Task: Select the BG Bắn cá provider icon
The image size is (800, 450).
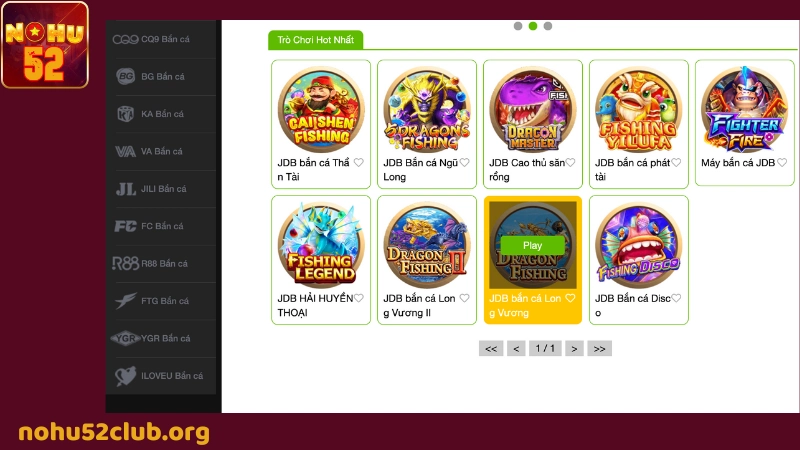Action: coord(126,77)
